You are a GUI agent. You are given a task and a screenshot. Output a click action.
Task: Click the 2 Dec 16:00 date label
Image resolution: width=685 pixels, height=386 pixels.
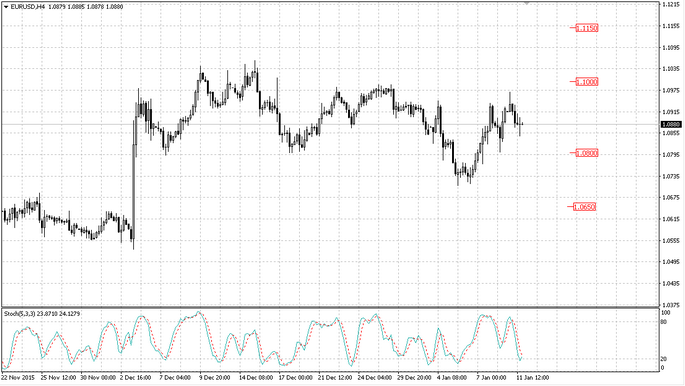135,377
